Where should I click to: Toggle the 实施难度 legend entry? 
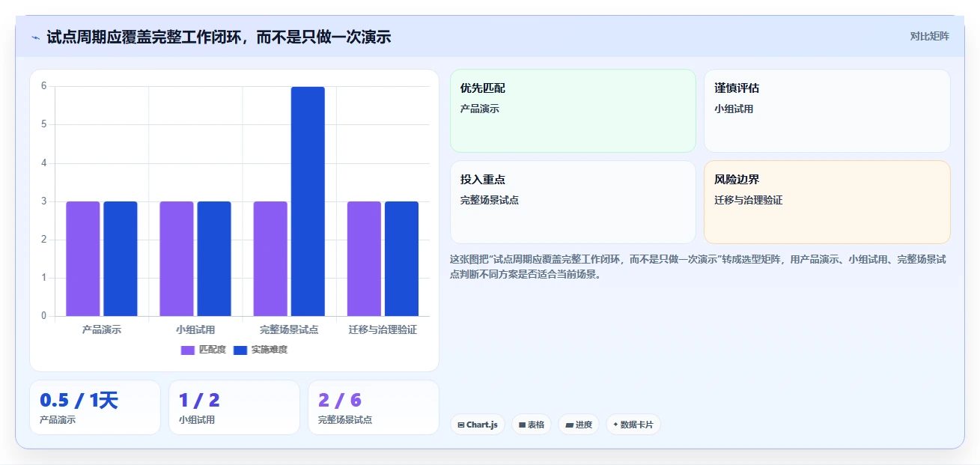261,350
